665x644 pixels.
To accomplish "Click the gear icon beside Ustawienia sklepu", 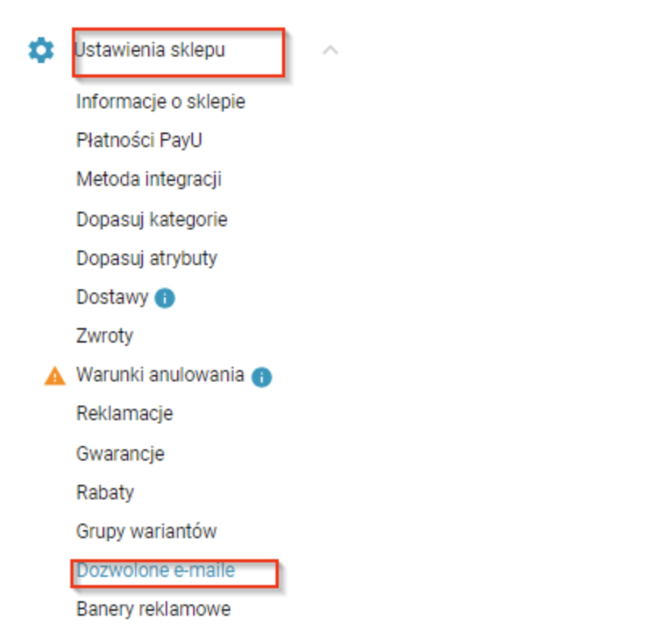I will (40, 50).
